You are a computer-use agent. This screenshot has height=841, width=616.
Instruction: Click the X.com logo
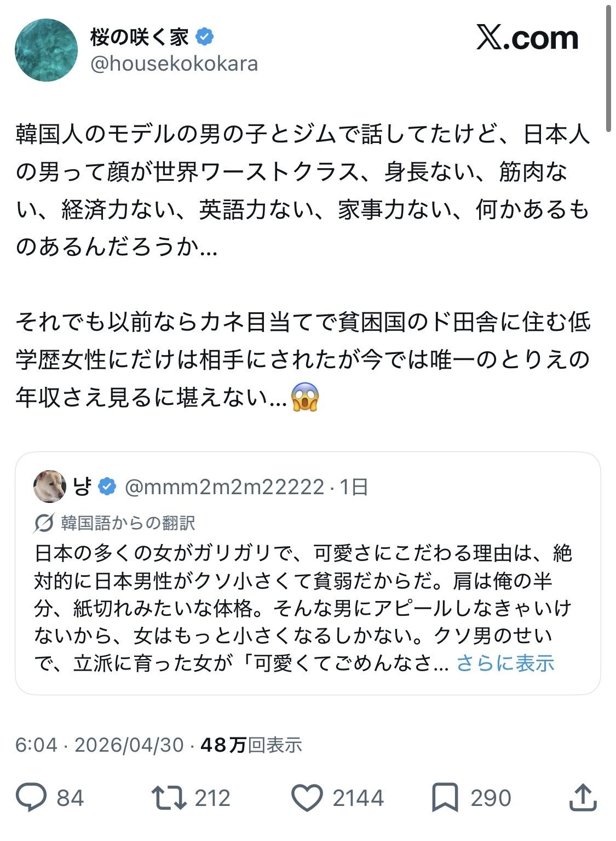(x=527, y=38)
